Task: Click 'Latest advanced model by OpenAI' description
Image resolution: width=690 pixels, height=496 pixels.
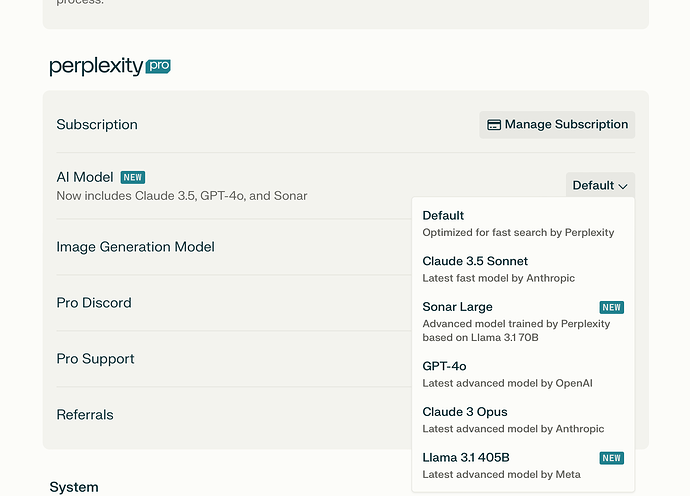Action: pyautogui.click(x=507, y=383)
